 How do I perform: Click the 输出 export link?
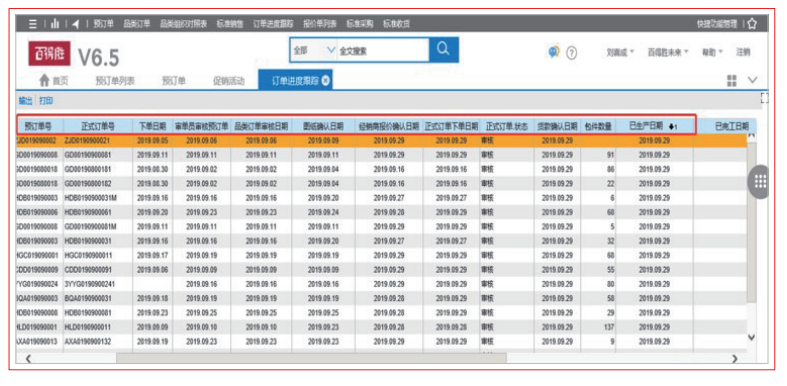(25, 101)
